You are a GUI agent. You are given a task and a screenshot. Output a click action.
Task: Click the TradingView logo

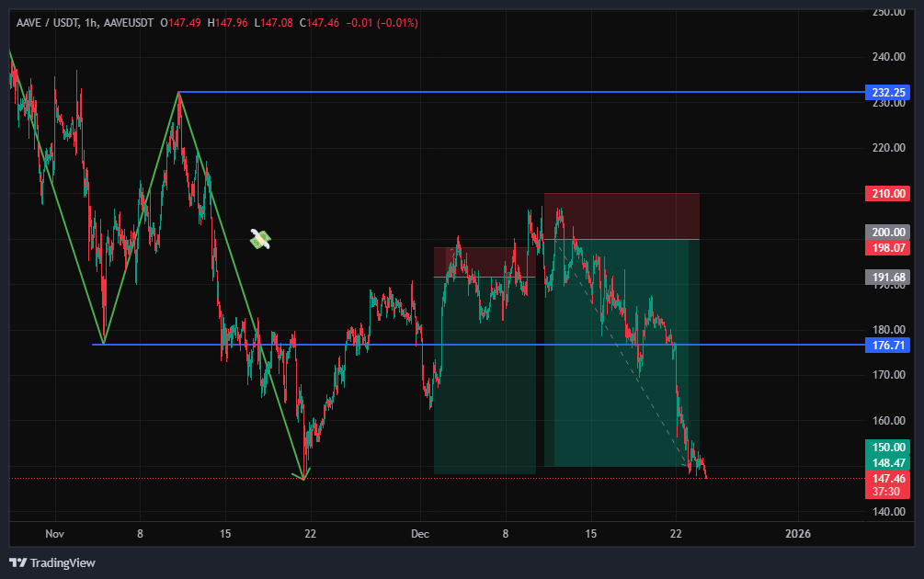click(52, 562)
